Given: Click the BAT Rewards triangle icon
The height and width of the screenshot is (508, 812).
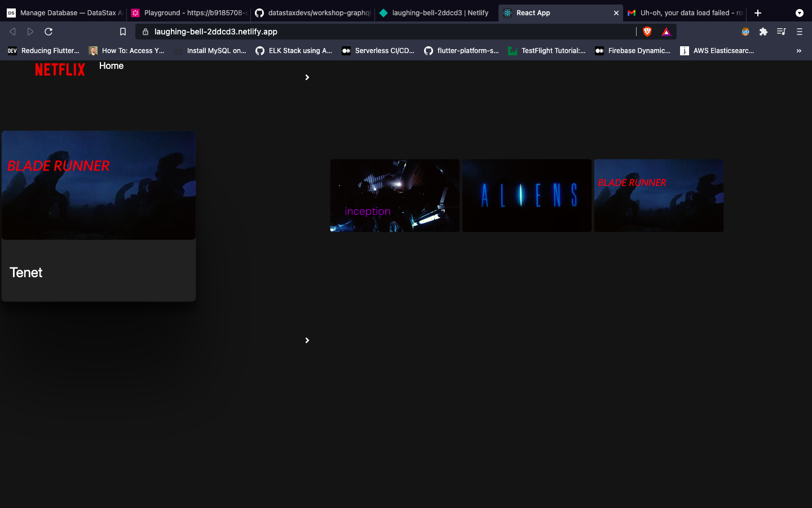Looking at the screenshot, I should [666, 32].
